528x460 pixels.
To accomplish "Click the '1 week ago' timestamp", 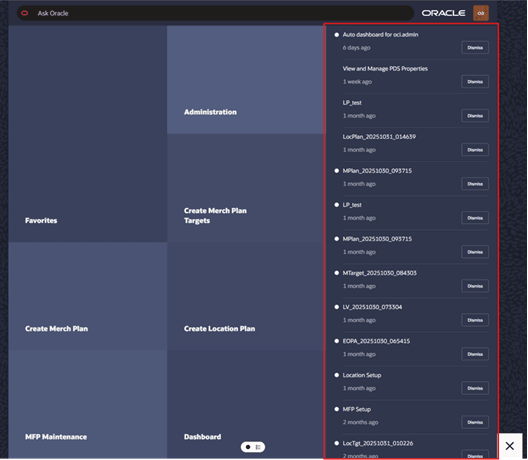I will click(357, 81).
